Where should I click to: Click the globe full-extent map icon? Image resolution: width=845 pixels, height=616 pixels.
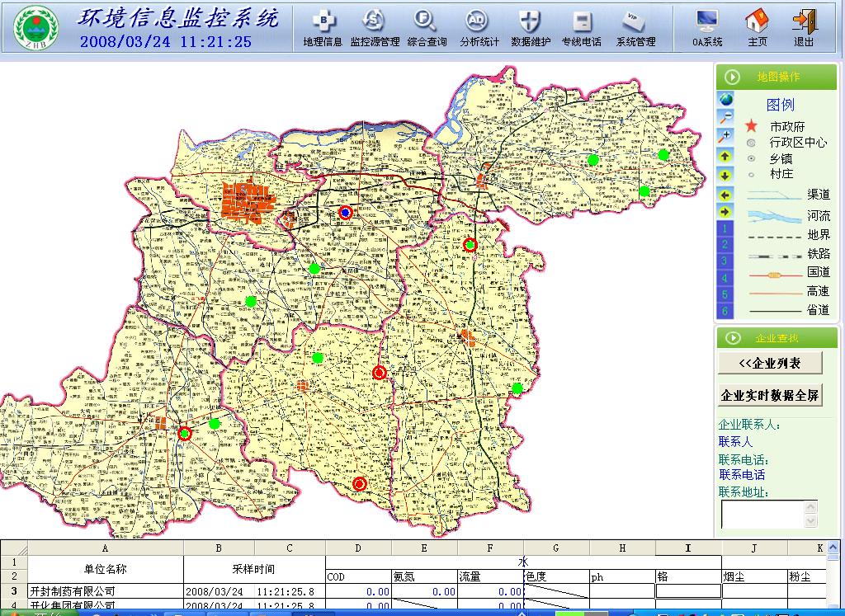(725, 99)
